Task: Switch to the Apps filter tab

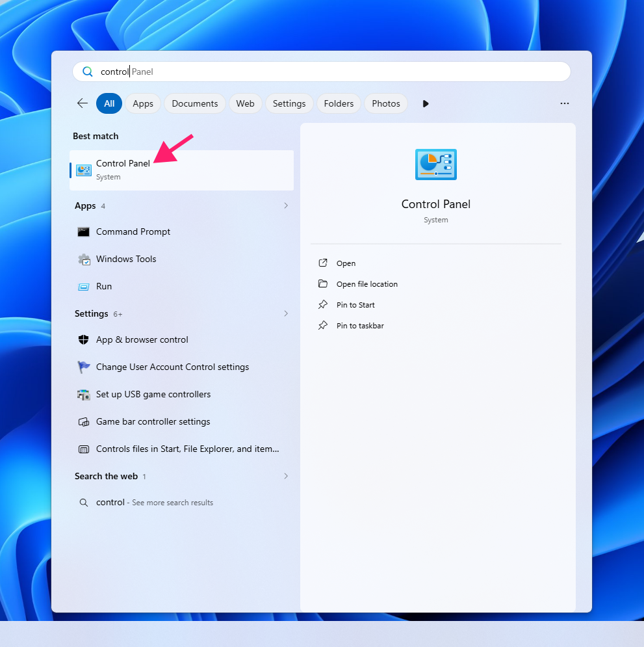Action: (143, 103)
